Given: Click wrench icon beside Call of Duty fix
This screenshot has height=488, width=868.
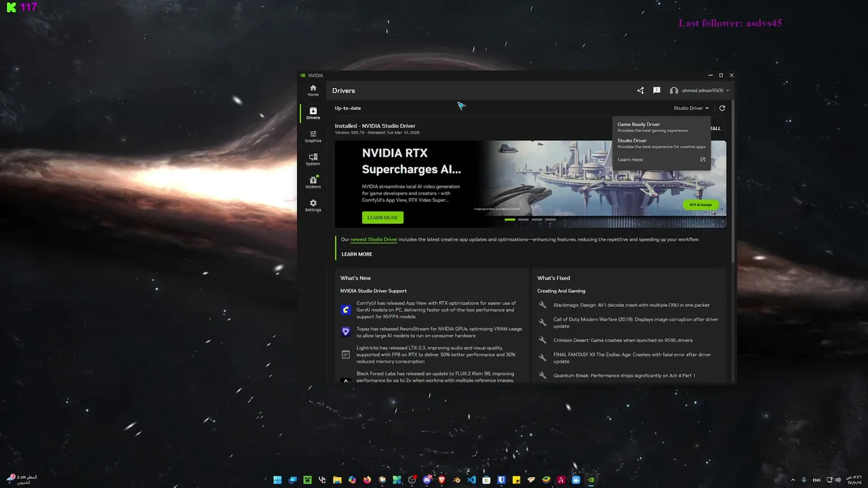Looking at the screenshot, I should (542, 323).
